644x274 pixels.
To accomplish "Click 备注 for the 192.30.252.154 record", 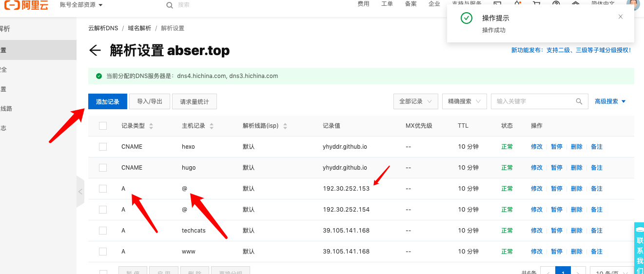I will (x=597, y=210).
